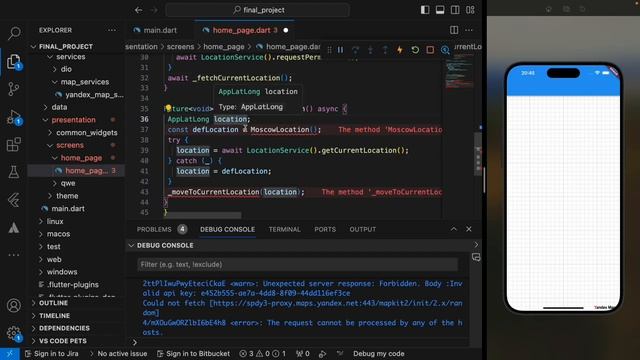Viewport: 640px width, 360px height.
Task: Maximize the panel size chevron
Action: point(454,229)
